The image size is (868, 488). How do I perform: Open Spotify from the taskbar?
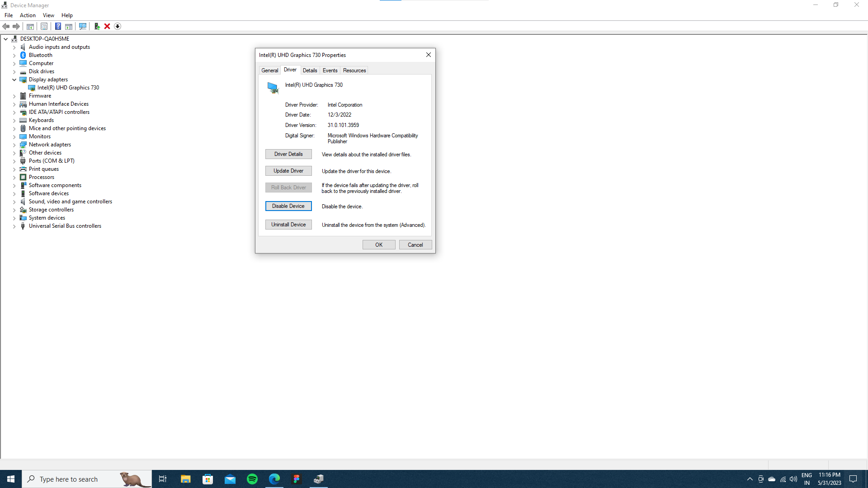252,479
